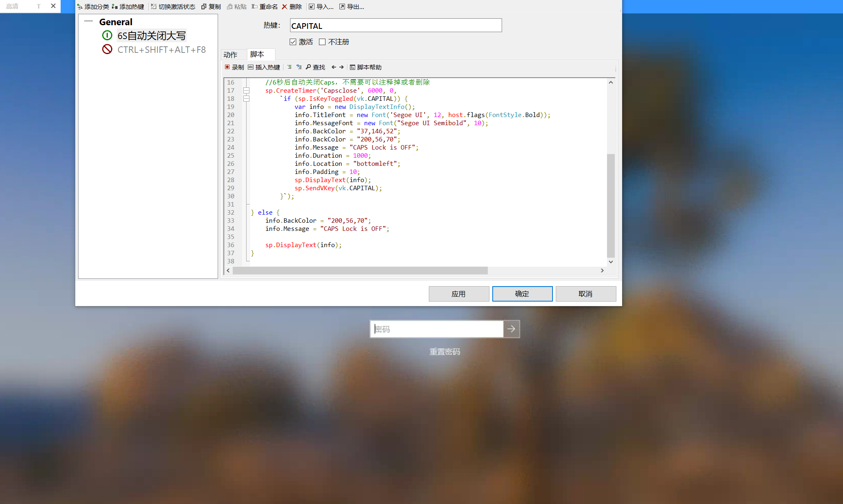Viewport: 843px width, 504px height.
Task: Click the red 删除 (delete) X icon
Action: click(x=284, y=7)
